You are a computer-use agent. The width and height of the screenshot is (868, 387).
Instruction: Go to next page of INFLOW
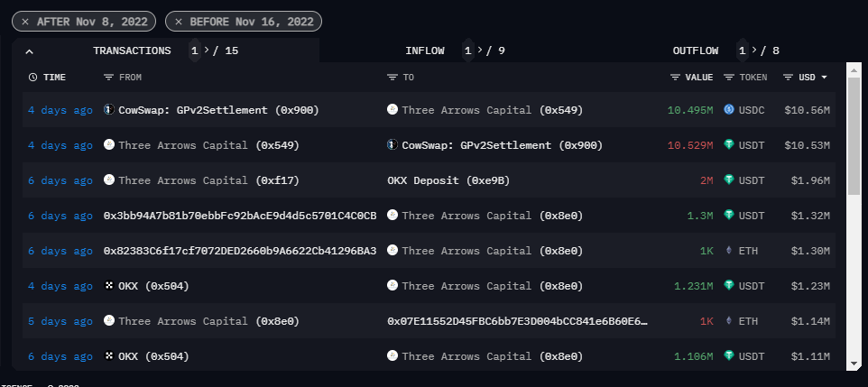point(480,51)
